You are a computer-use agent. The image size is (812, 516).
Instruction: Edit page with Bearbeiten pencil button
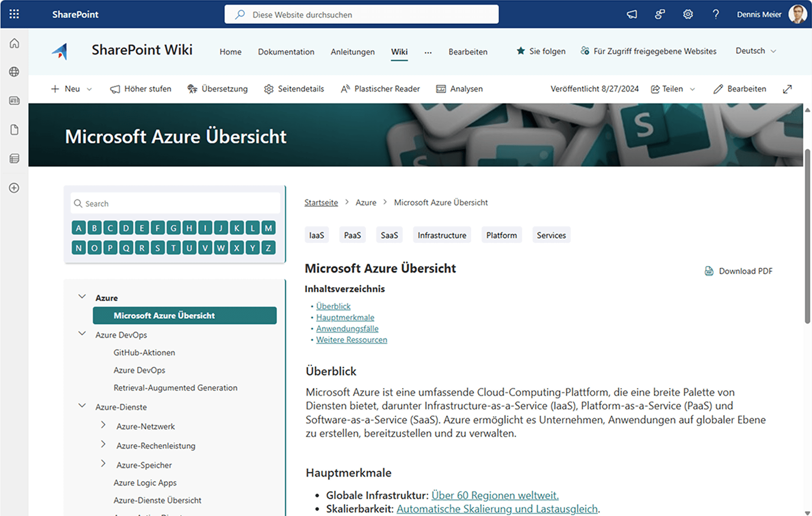click(x=740, y=89)
